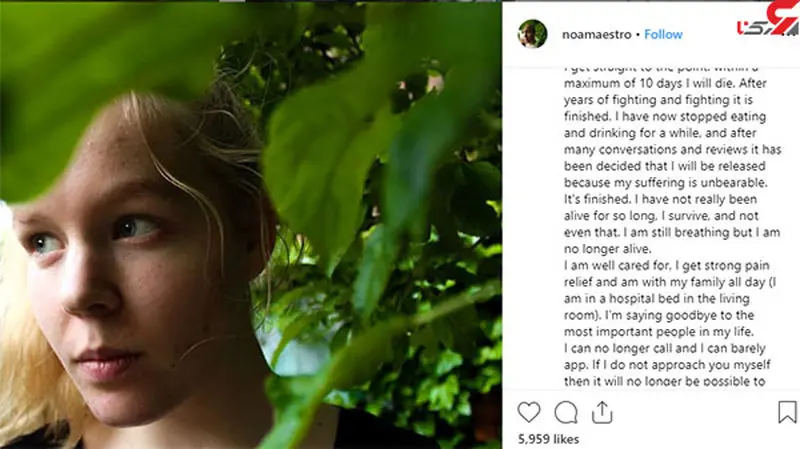
Task: Click the red and gray watermark logo
Action: coord(769,26)
